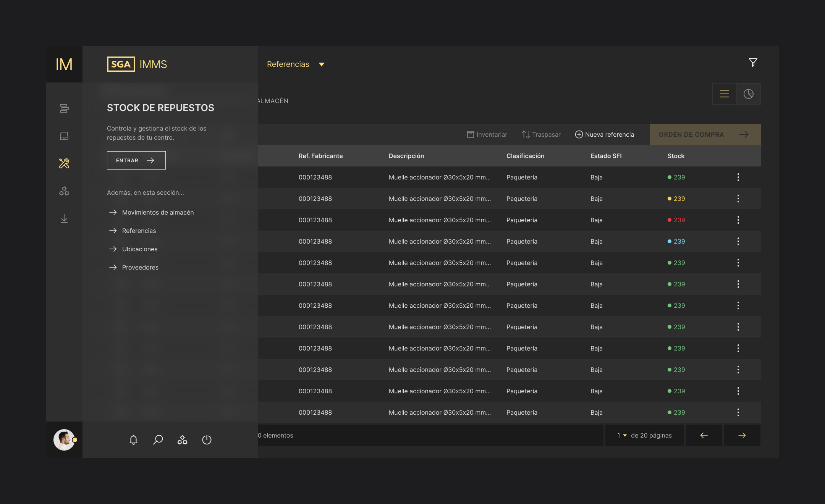Click the power logout icon
Viewport: 825px width, 504px height.
(x=207, y=440)
